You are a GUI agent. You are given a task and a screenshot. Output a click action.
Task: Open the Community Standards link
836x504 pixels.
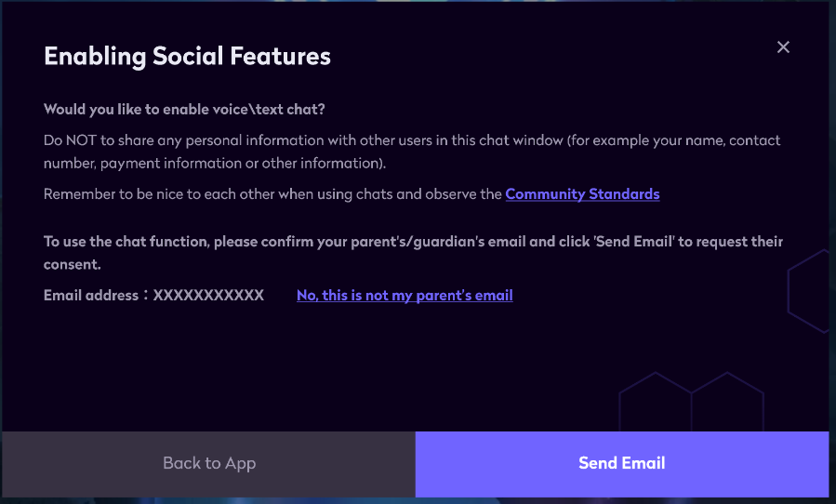(x=582, y=194)
